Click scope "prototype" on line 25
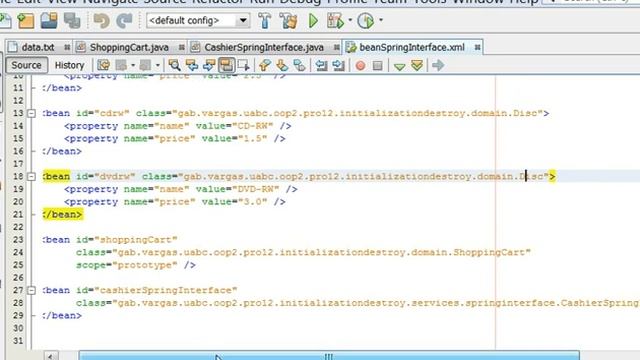The height and width of the screenshot is (360, 640). pos(144,265)
